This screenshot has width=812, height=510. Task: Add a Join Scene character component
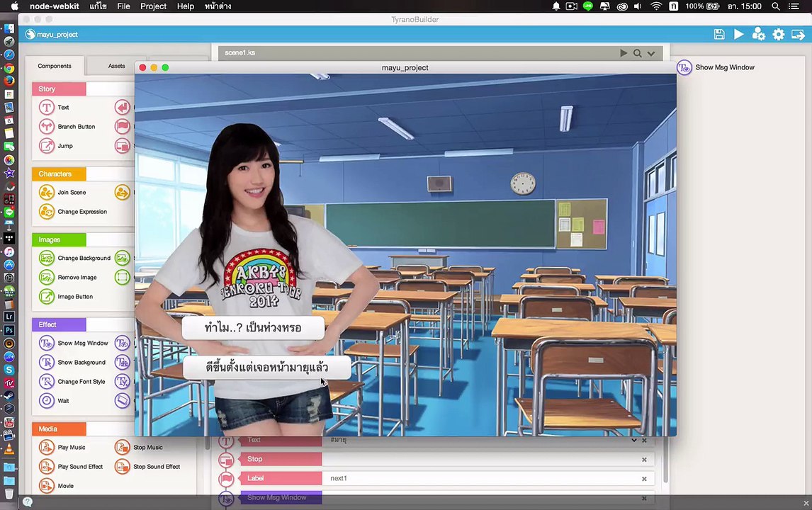(x=62, y=192)
